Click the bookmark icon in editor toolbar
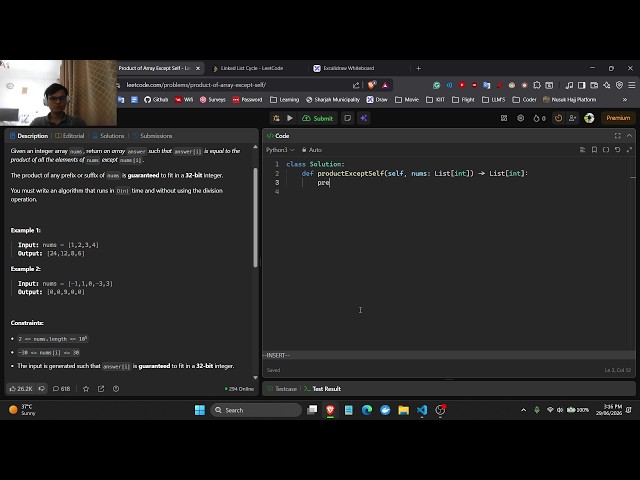640x480 pixels. (594, 150)
